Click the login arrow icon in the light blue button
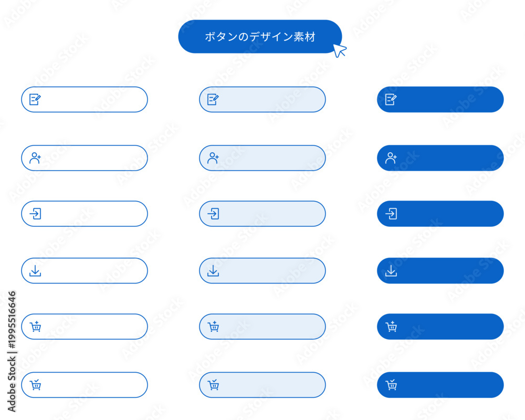 coord(213,214)
